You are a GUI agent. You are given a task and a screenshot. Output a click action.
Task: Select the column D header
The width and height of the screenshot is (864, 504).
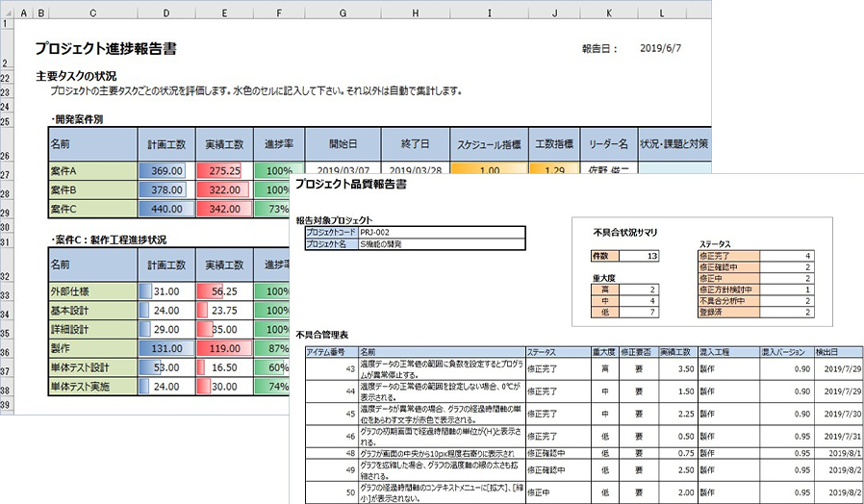coord(166,13)
